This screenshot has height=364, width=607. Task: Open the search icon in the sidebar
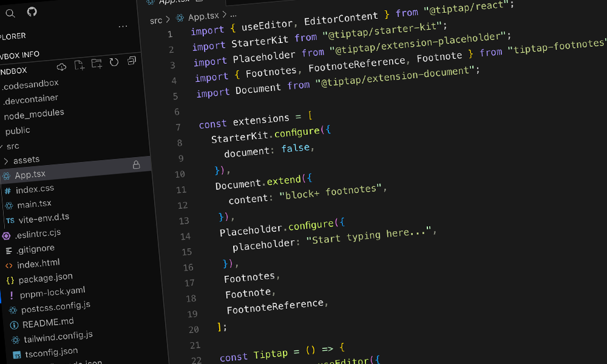tap(10, 13)
